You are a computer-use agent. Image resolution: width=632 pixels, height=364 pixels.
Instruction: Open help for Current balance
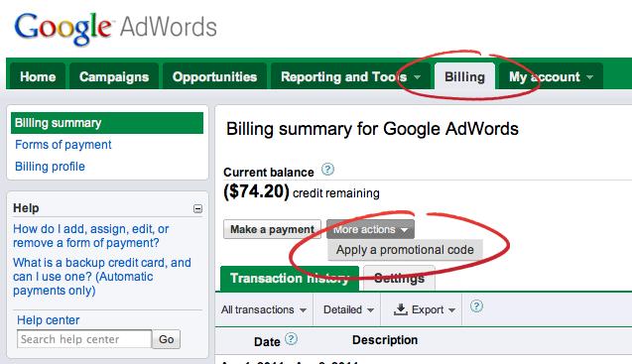[327, 170]
